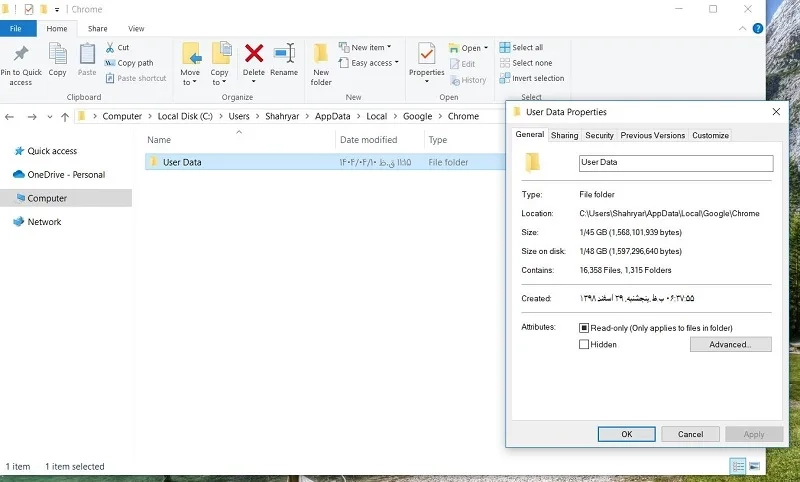Screen dimensions: 800x482
Task: Click Users in the address path
Action: (x=239, y=116)
